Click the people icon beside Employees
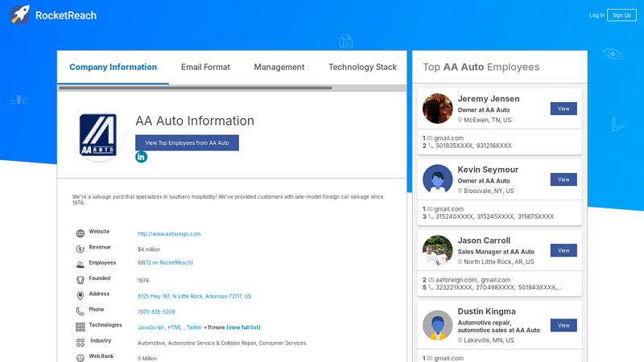 tap(80, 265)
